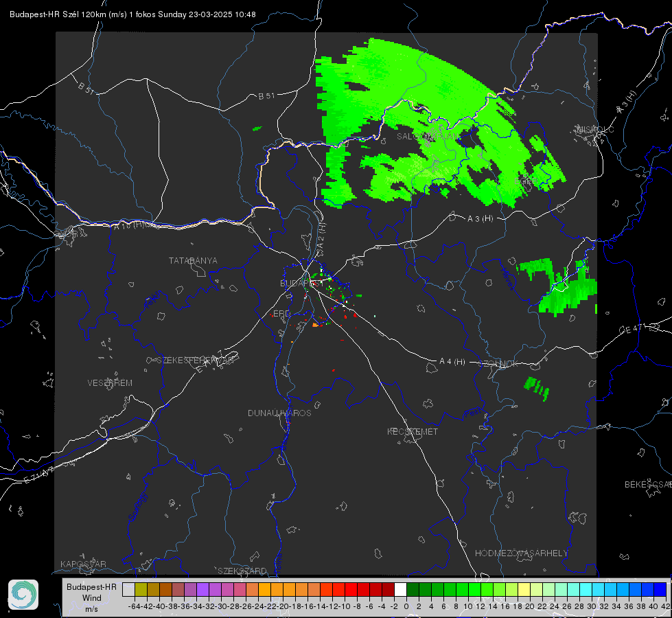Click the HODMEZOVASARHELY city label
This screenshot has height=618, width=672.
[x=521, y=553]
